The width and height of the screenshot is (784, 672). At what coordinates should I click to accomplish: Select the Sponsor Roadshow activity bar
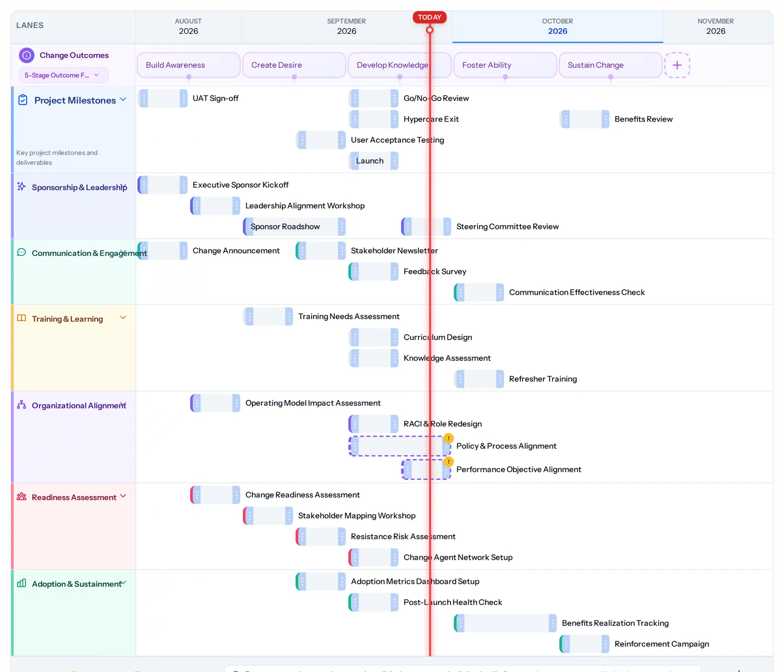coord(294,226)
